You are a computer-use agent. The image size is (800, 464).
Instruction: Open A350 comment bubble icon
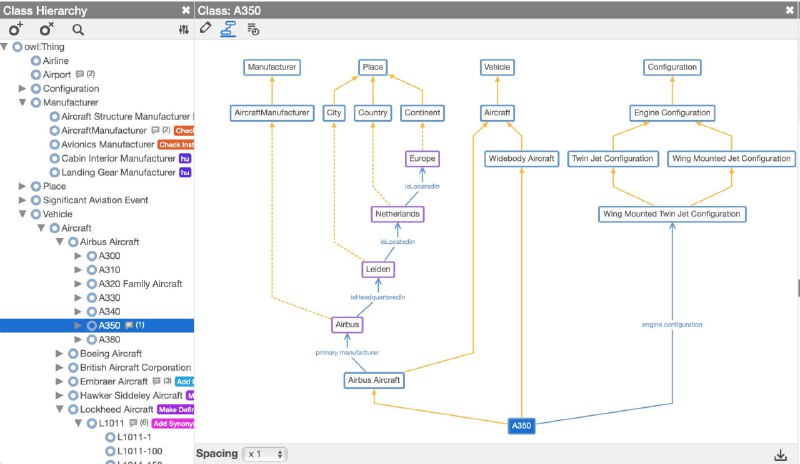pyautogui.click(x=129, y=325)
